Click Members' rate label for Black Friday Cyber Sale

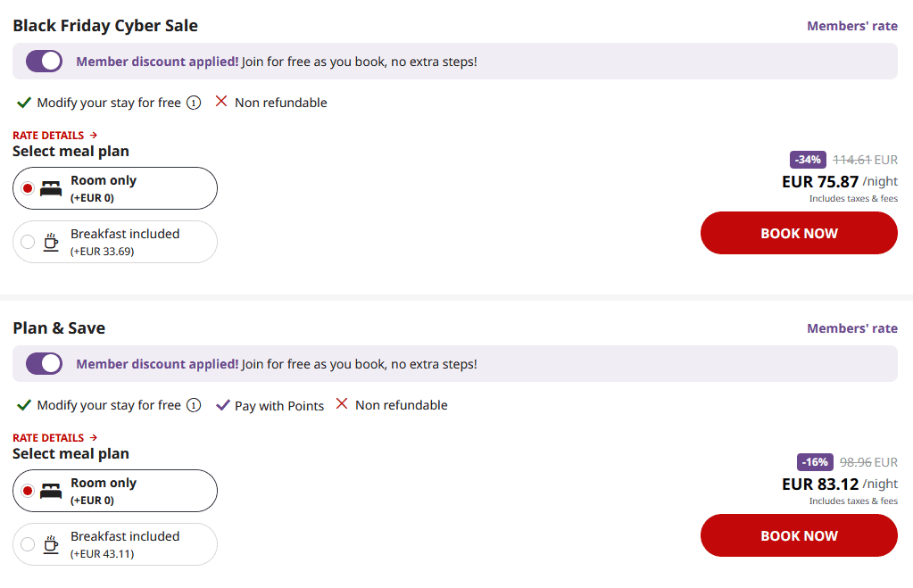851,26
